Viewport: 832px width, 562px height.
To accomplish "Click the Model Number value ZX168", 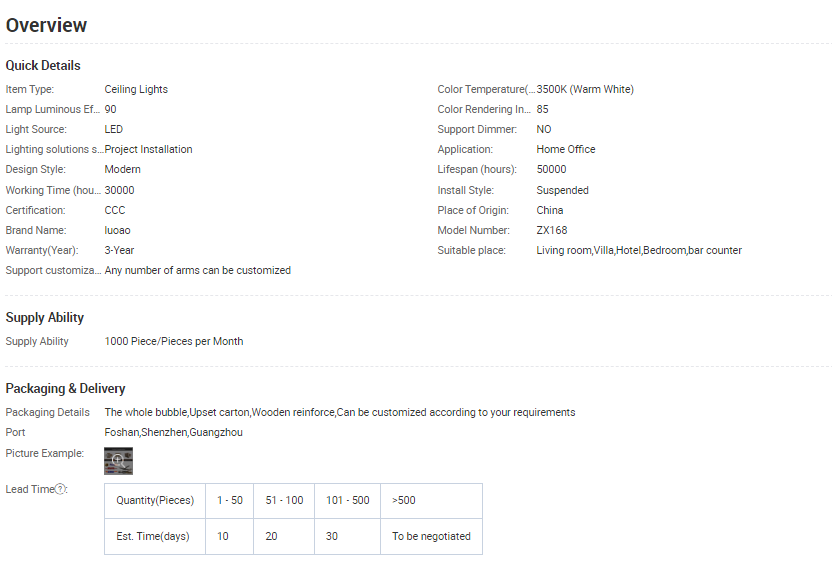I will (551, 230).
